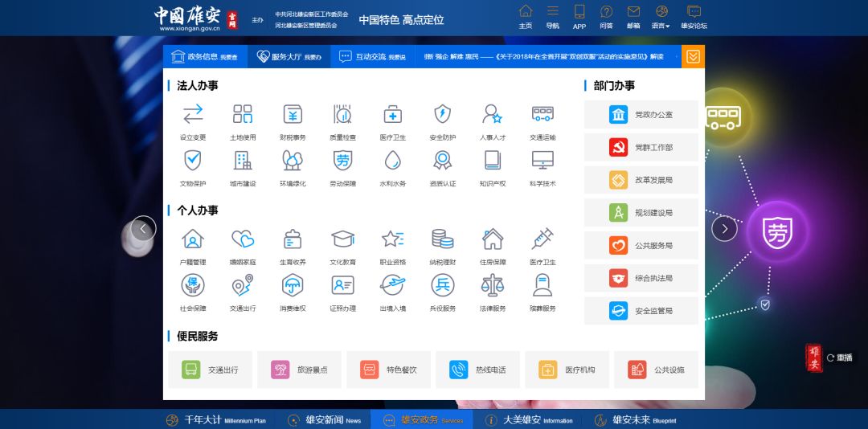Click the 热线电话 hotline button
868x429 pixels.
point(477,370)
